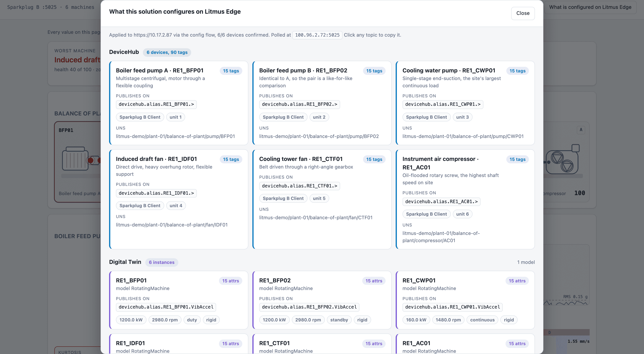Click UNS path ending in fan/IDF01
This screenshot has width=644, height=354.
click(171, 225)
